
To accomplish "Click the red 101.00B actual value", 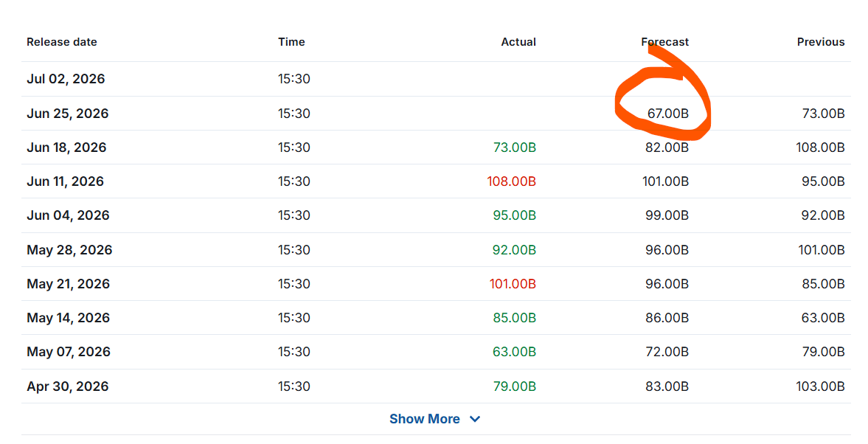I will (512, 284).
